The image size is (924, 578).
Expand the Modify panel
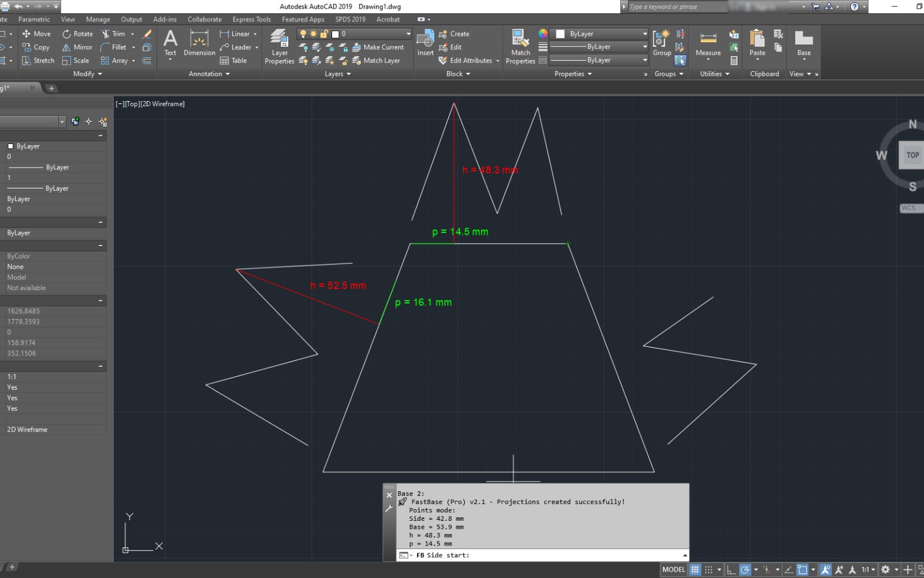pos(87,74)
